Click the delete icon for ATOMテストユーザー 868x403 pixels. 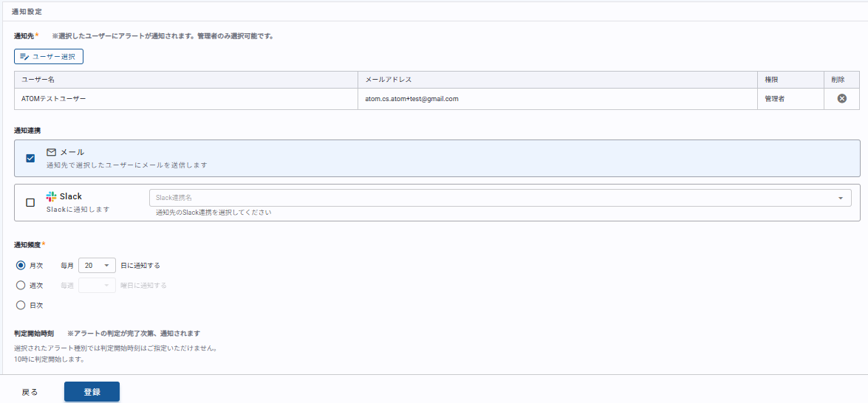pos(841,99)
